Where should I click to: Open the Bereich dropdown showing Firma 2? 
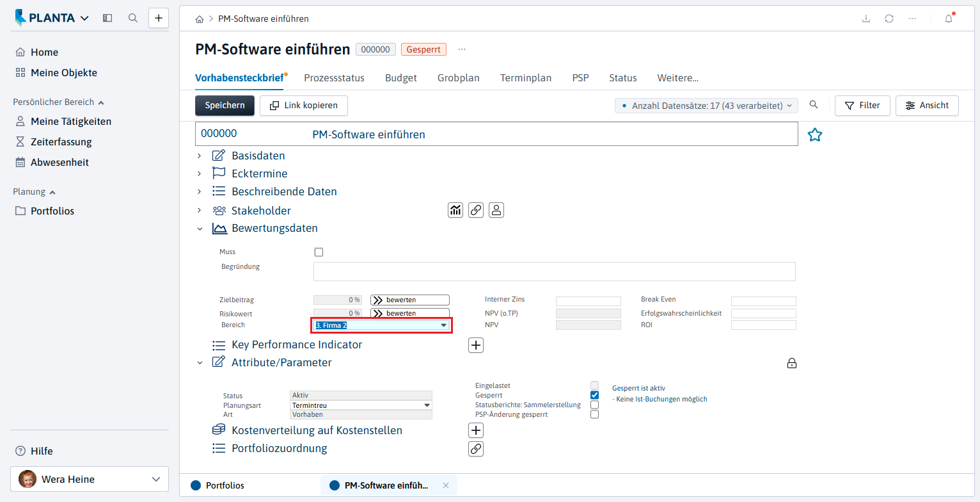pyautogui.click(x=382, y=325)
